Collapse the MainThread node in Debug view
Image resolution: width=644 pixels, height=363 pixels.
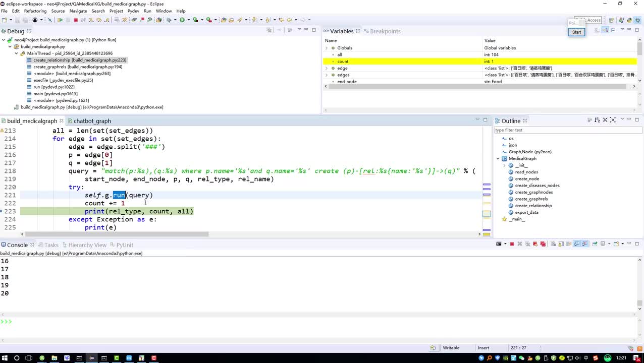16,53
